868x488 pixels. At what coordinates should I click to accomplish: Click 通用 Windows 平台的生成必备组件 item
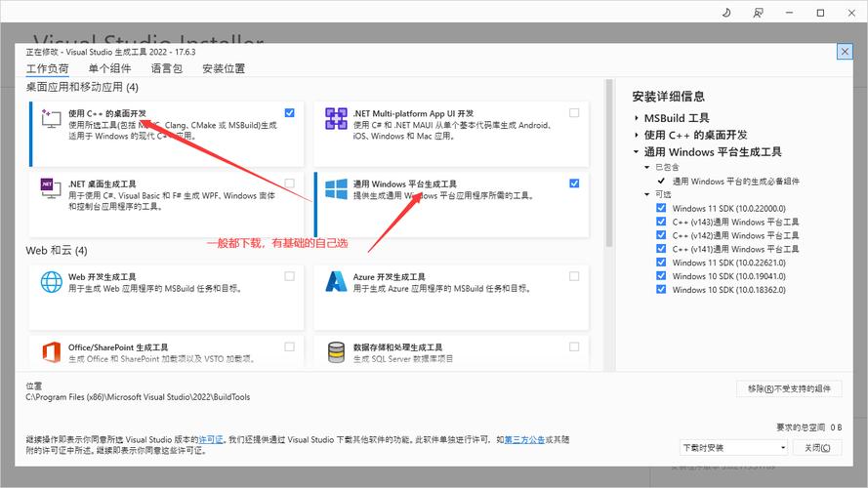pos(735,181)
